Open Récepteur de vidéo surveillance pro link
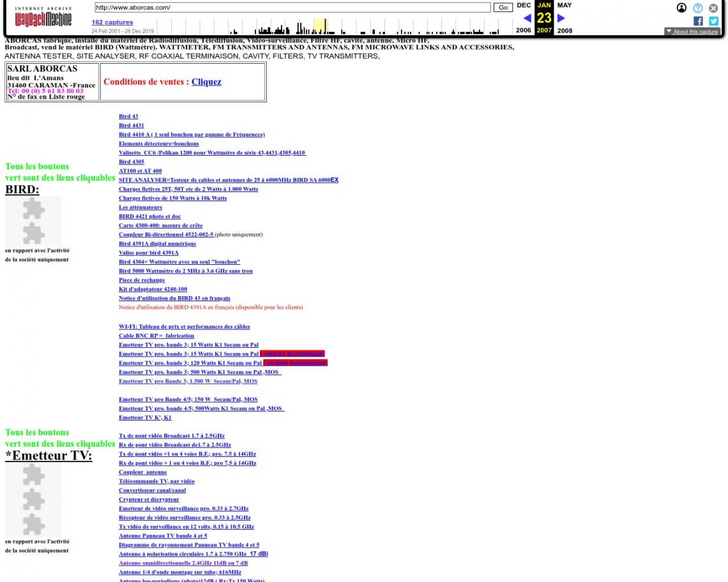The height and width of the screenshot is (582, 728). [x=185, y=518]
